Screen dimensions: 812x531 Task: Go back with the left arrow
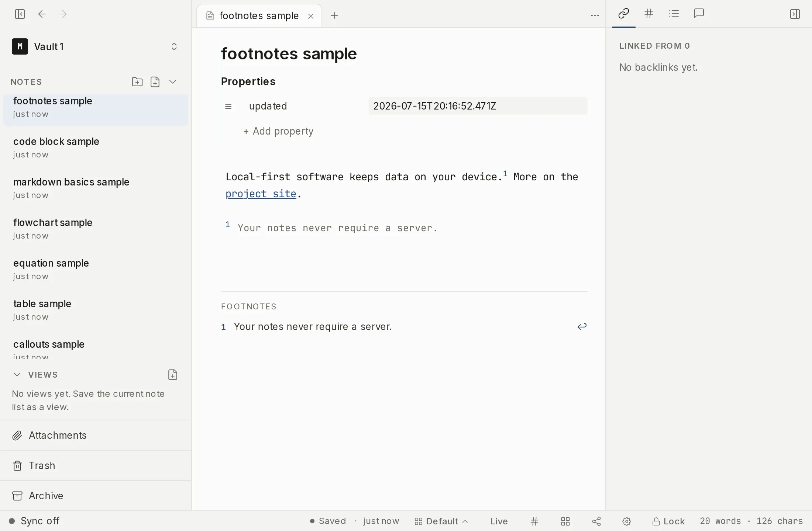point(42,14)
